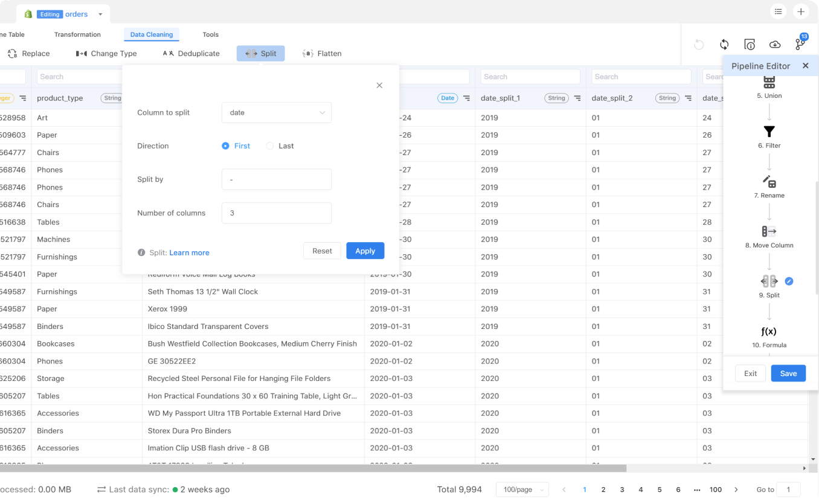Open the pipeline branch icon with badge 13

pos(800,44)
